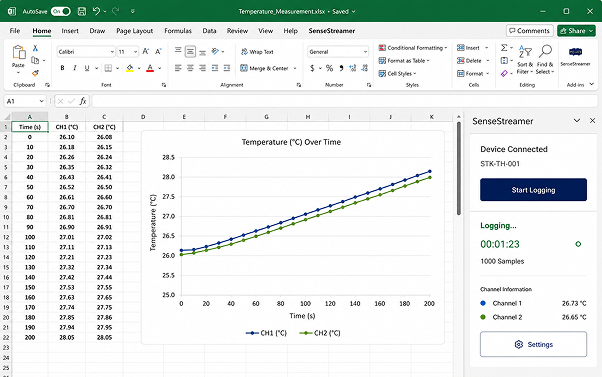Click the Start Logging button
The image size is (602, 377).
533,190
